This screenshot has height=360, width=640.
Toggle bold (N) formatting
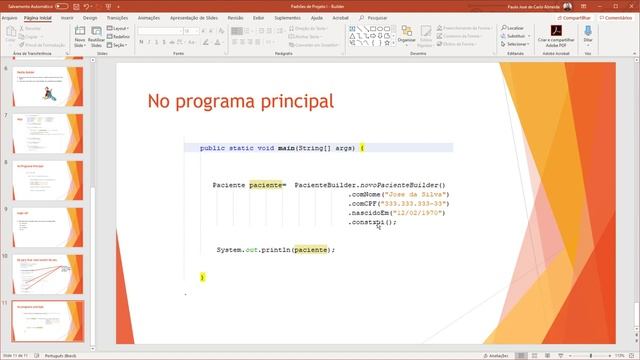point(141,42)
